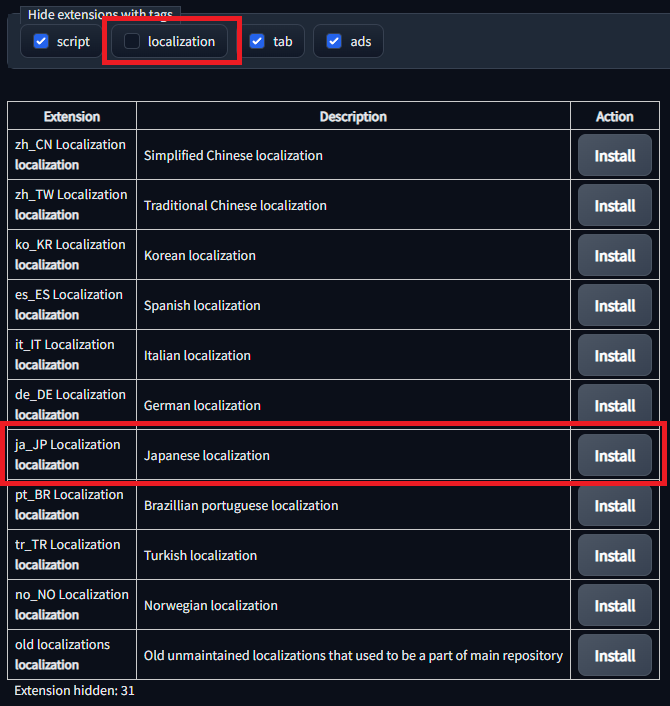Install the es_ES Spanish localization
Viewport: 670px width, 706px height.
pos(615,306)
